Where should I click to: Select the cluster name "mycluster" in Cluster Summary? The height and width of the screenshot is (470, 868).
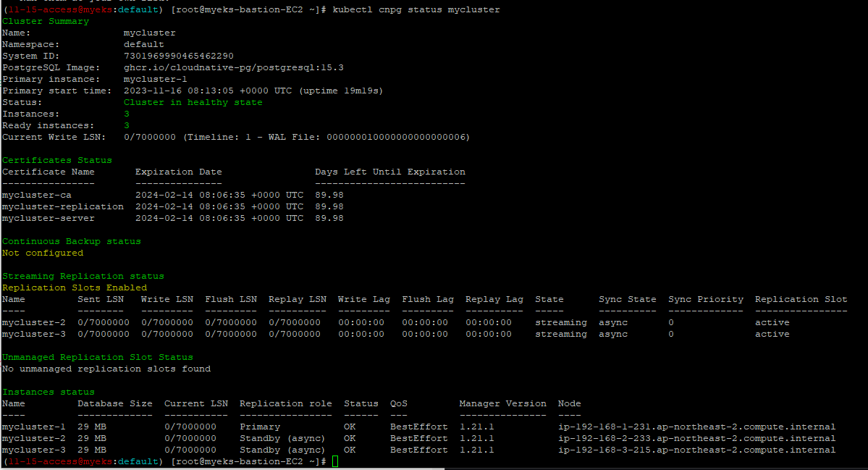click(x=149, y=33)
